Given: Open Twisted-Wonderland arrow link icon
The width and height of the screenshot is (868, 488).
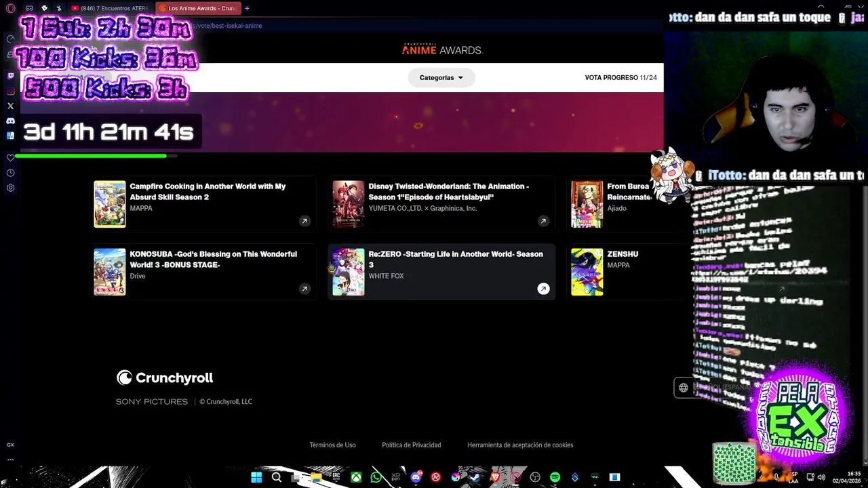Looking at the screenshot, I should point(543,221).
